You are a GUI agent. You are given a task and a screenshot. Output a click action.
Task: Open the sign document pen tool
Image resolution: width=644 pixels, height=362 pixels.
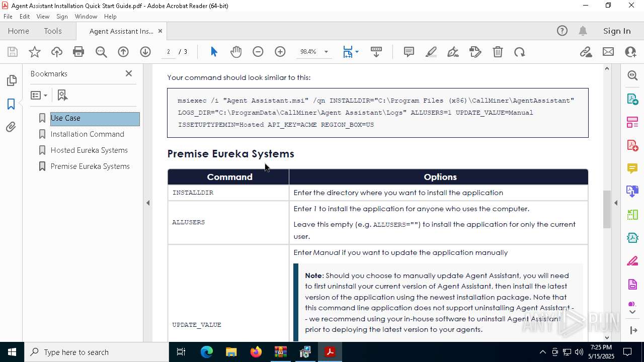[453, 52]
